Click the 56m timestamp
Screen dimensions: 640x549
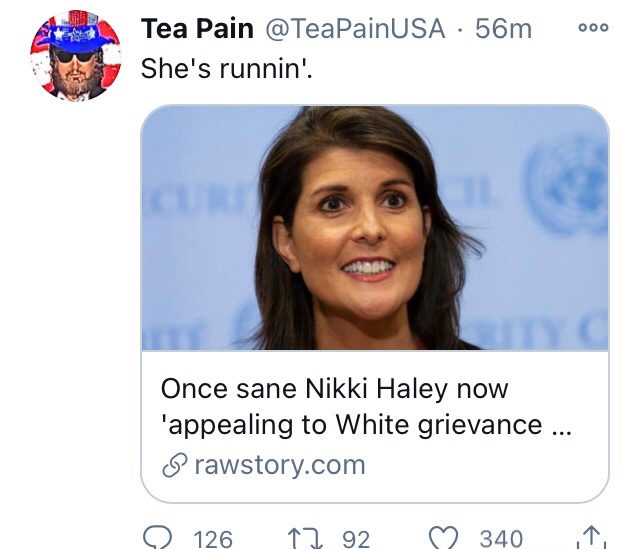[x=503, y=29]
